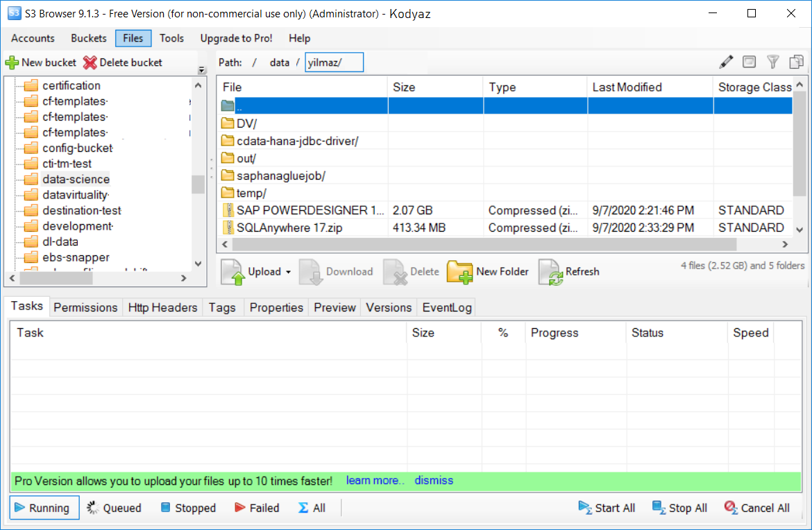Toggle the Failed tasks filter
The image size is (812, 530).
click(257, 508)
